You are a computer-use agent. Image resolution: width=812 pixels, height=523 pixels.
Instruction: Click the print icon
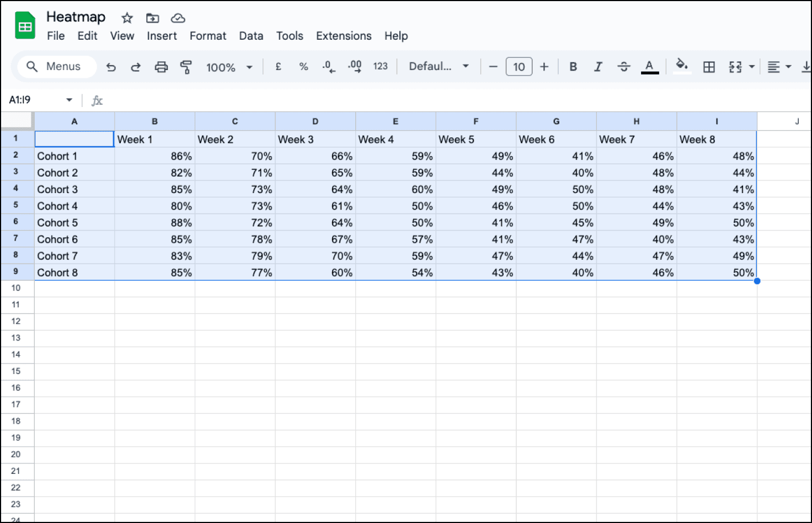161,67
